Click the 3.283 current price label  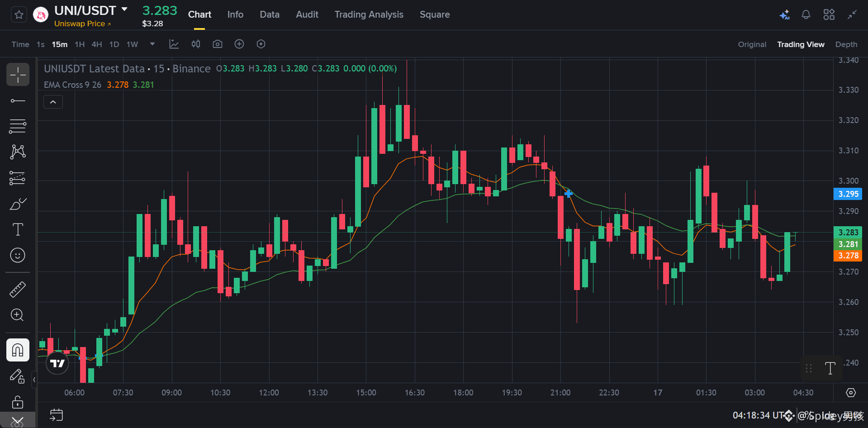(848, 233)
